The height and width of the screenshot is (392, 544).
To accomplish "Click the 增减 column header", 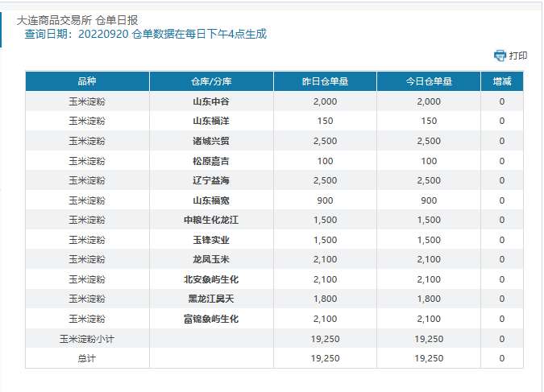I will (x=502, y=81).
